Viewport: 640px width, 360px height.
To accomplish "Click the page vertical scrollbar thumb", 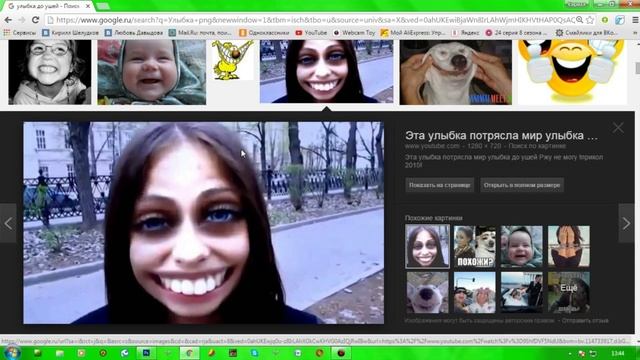I will 637,68.
